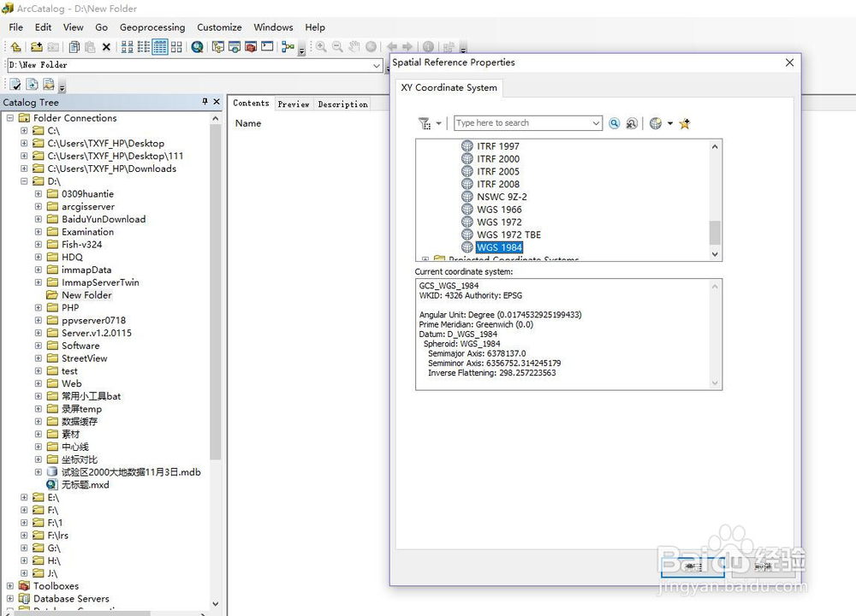The height and width of the screenshot is (616, 856).
Task: Open the Search window icon
Action: (x=235, y=47)
